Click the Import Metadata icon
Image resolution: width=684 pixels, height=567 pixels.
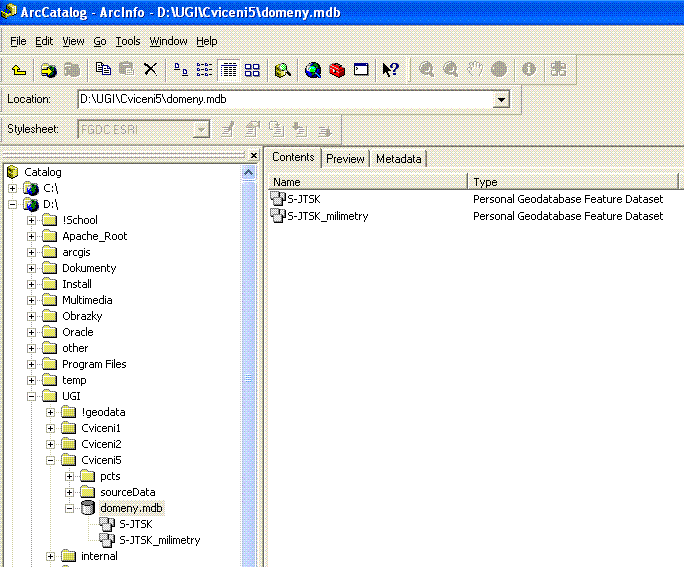[300, 129]
